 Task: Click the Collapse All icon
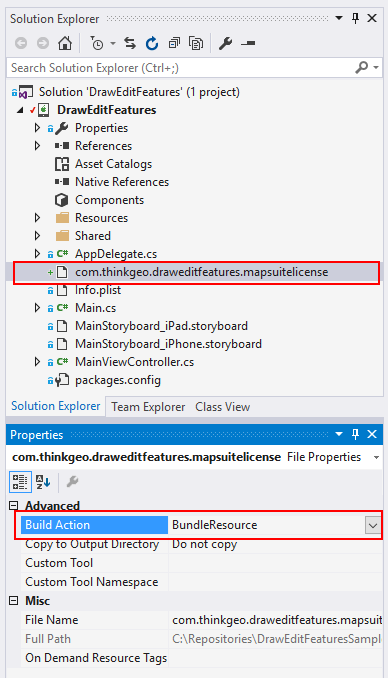(174, 43)
